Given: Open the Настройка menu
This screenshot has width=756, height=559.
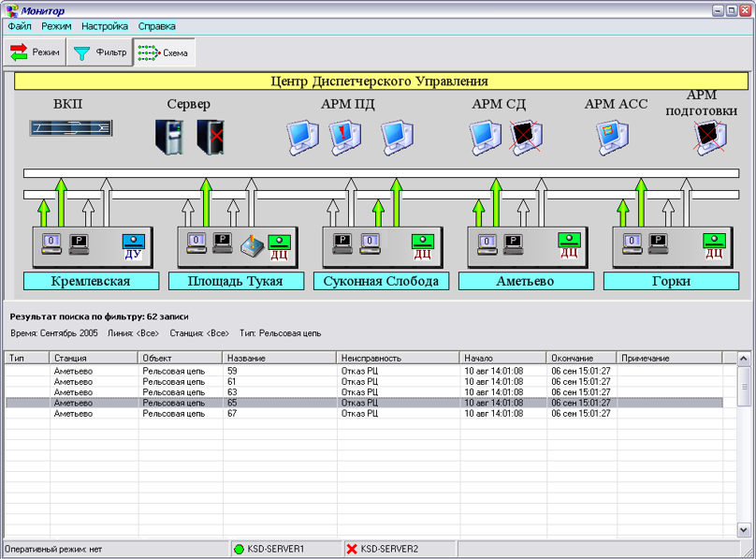Looking at the screenshot, I should click(x=104, y=26).
